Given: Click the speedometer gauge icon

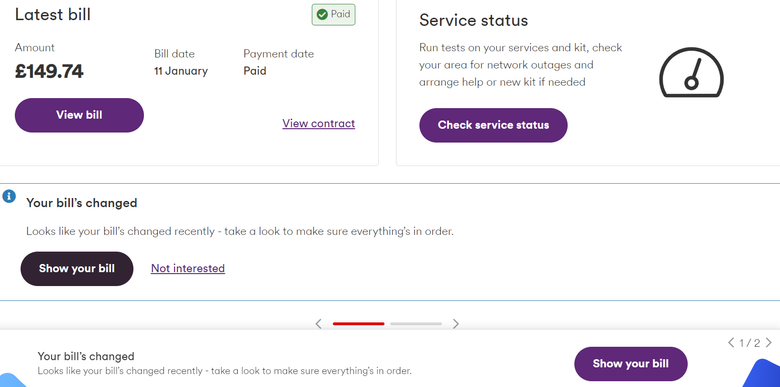Looking at the screenshot, I should 691,73.
